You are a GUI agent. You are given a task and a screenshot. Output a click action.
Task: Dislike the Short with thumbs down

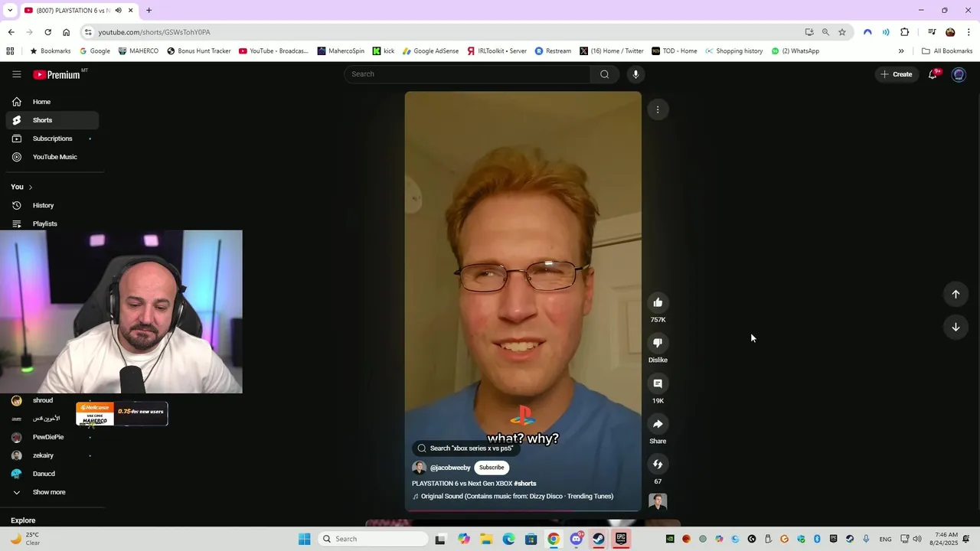[x=658, y=343]
